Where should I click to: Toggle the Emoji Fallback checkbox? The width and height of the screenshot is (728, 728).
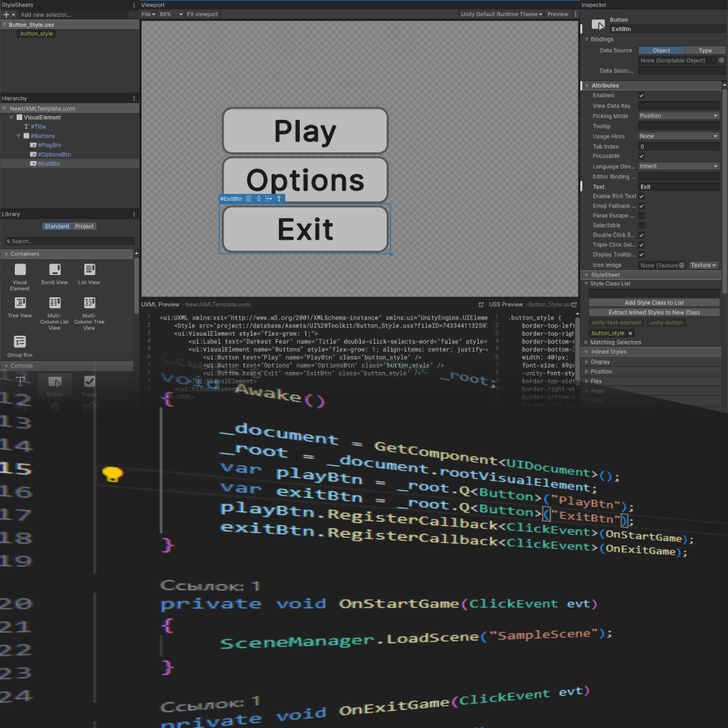pos(641,206)
